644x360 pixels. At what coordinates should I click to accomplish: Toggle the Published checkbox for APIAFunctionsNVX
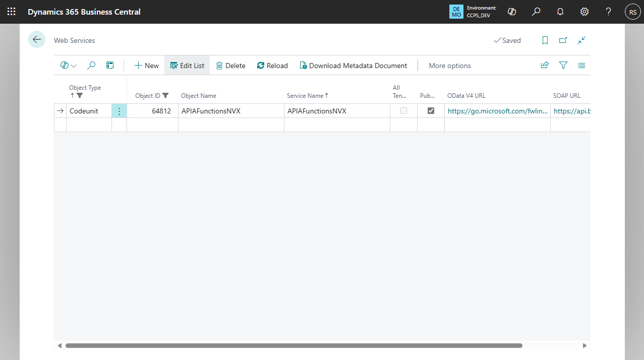point(431,111)
